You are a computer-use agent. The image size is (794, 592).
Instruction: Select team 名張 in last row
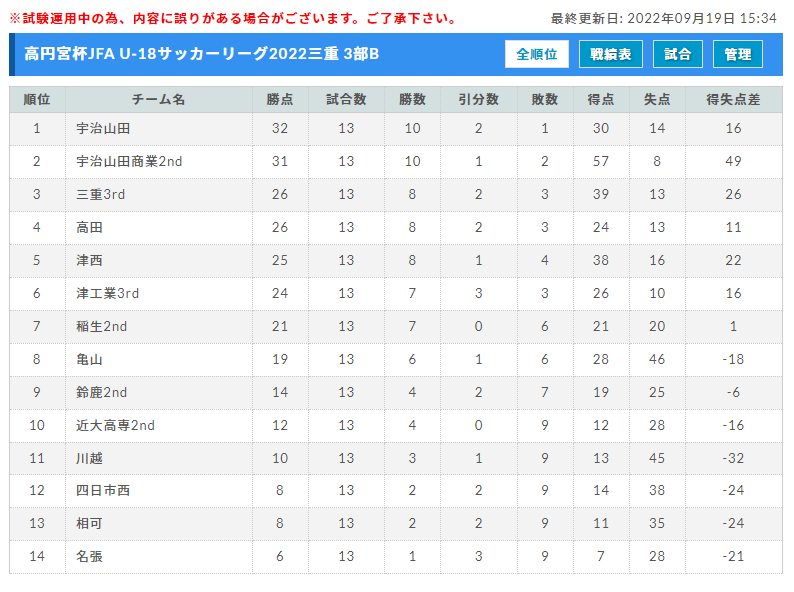89,557
